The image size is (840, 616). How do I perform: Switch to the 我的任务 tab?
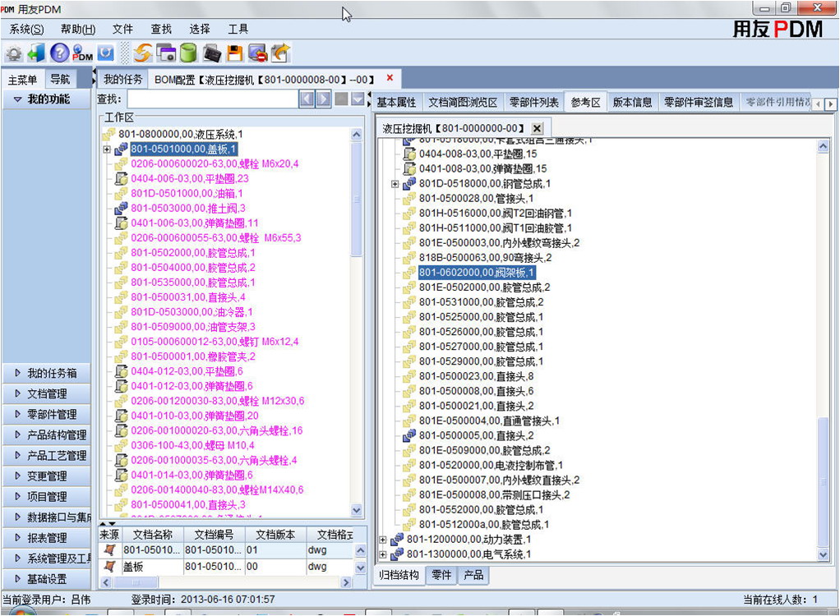122,79
